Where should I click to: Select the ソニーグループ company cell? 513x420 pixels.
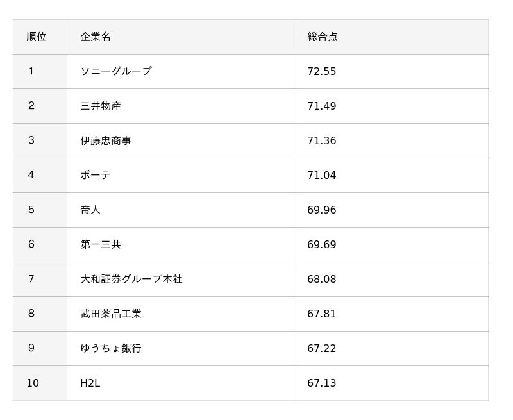click(x=116, y=71)
